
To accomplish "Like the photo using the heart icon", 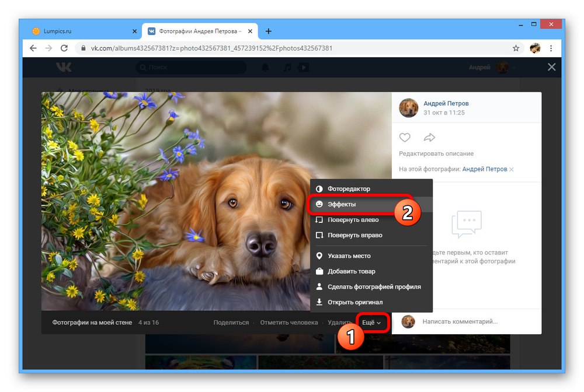I will (x=405, y=137).
